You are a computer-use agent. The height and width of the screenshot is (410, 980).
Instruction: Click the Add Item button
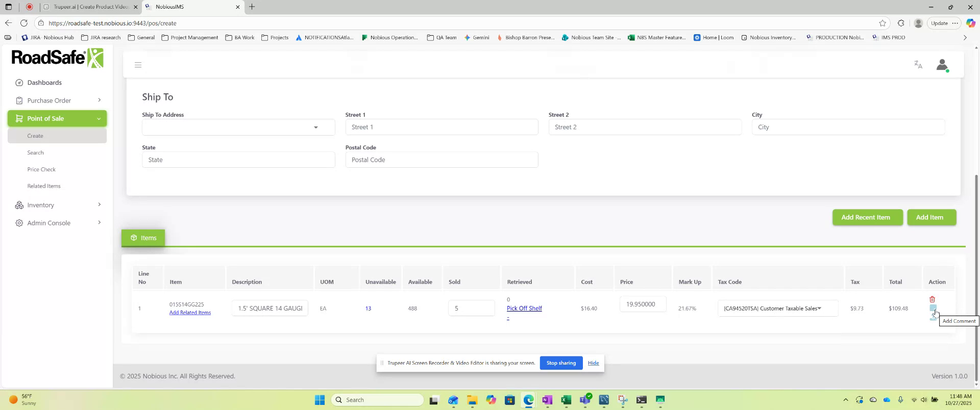931,217
